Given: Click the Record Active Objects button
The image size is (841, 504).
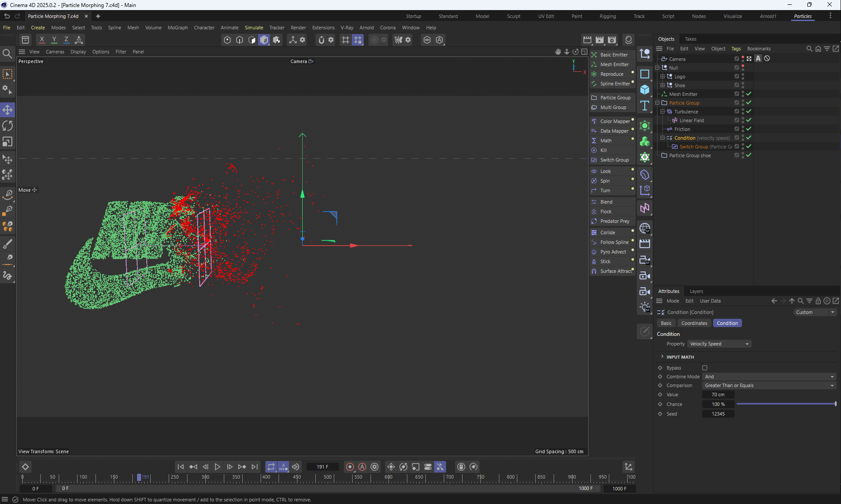Looking at the screenshot, I should [350, 467].
